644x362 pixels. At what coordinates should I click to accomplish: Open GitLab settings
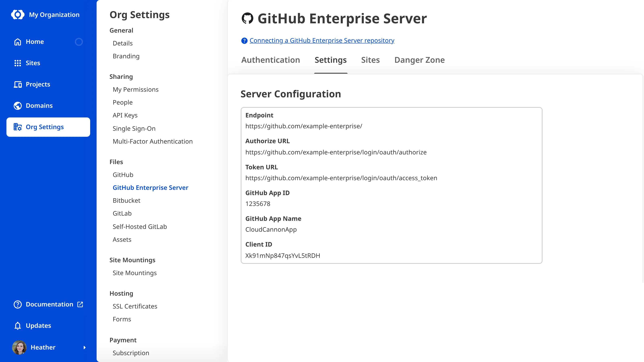[x=122, y=213]
